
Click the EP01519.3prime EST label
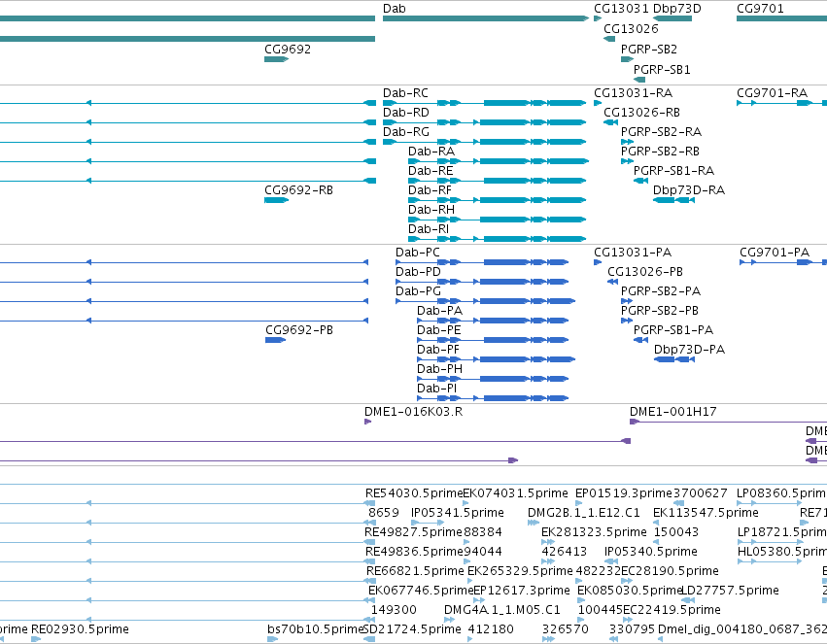coord(624,493)
